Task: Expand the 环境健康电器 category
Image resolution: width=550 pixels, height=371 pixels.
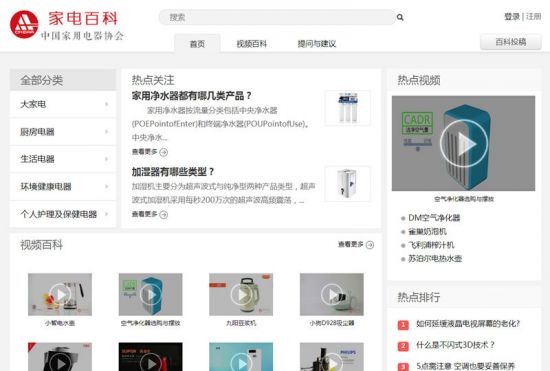Action: click(x=63, y=187)
